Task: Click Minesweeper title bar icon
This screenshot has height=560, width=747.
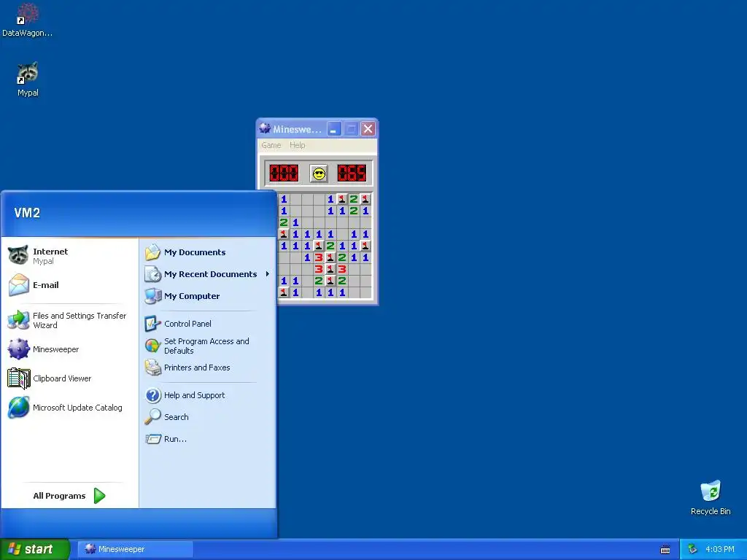Action: (265, 128)
